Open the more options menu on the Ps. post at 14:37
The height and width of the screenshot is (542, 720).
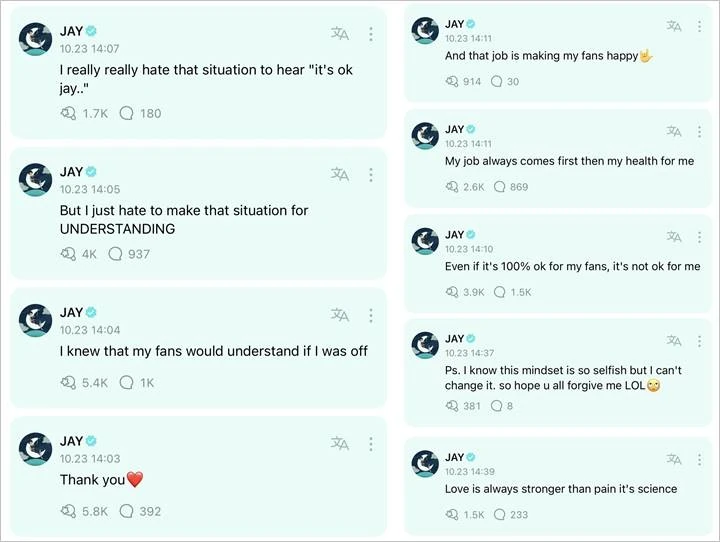click(699, 341)
